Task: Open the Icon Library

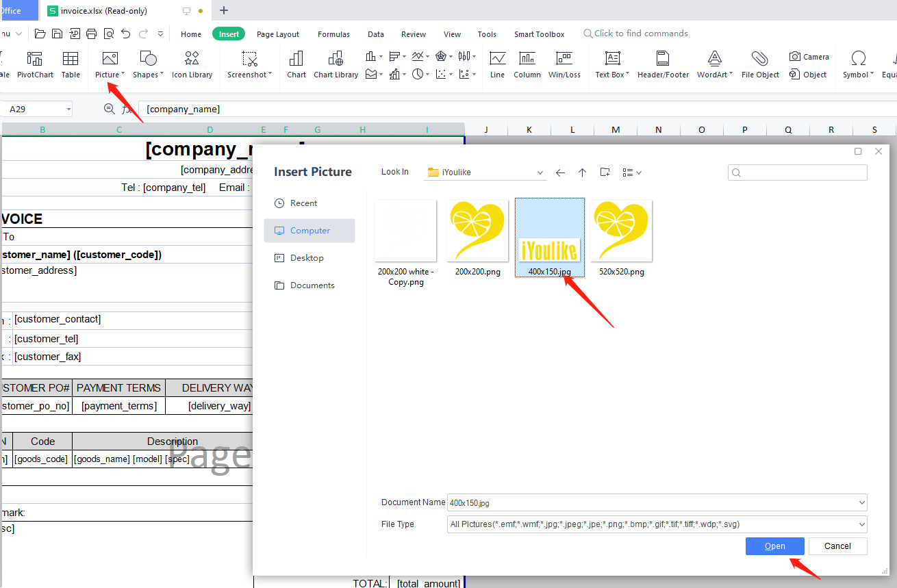Action: click(x=192, y=59)
